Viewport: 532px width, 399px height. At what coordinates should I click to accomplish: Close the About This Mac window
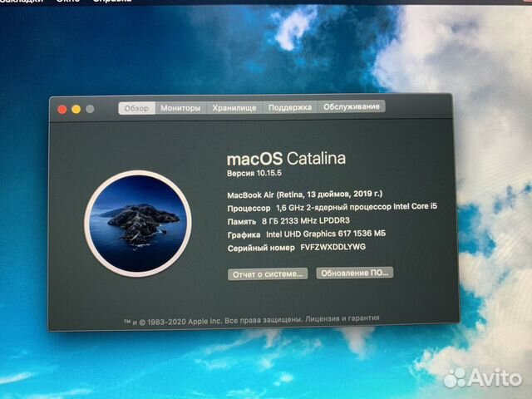[x=62, y=109]
